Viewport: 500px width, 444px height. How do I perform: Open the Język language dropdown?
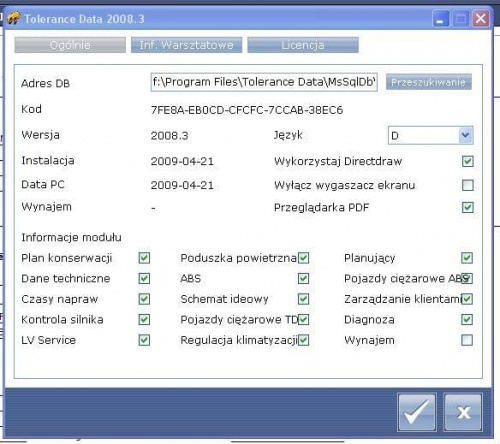pos(431,135)
